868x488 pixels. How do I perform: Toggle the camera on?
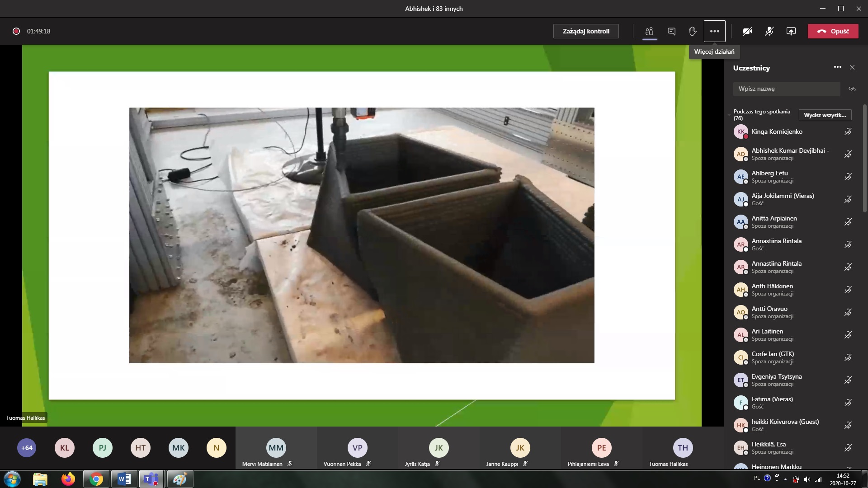click(748, 31)
